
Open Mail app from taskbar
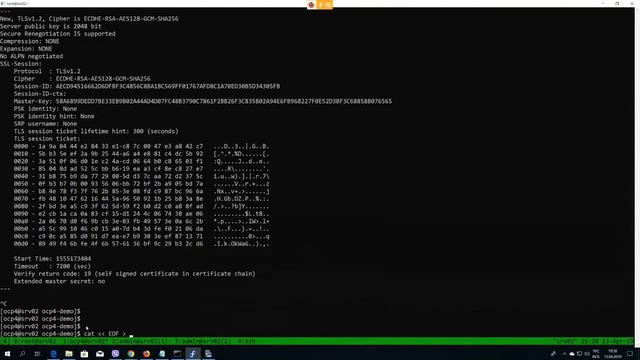pos(100,354)
